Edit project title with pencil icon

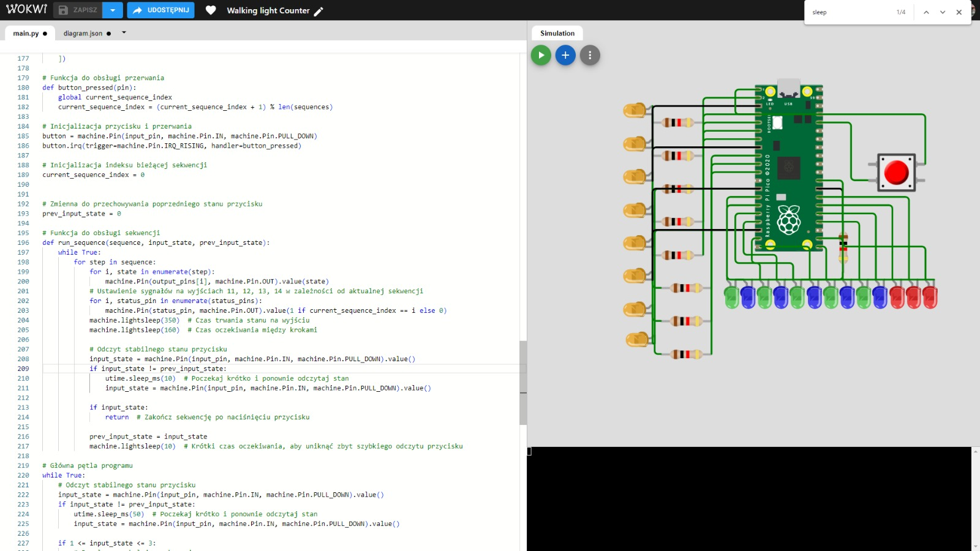coord(318,11)
